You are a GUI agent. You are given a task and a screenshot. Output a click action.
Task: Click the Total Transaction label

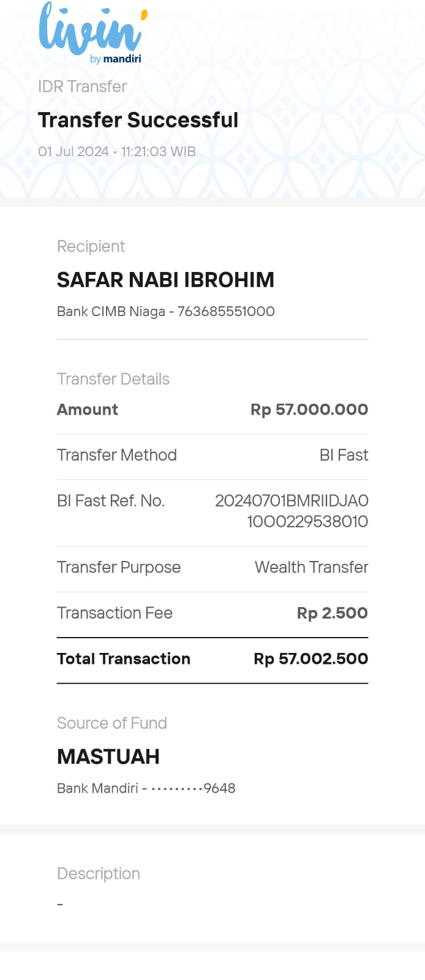(124, 659)
